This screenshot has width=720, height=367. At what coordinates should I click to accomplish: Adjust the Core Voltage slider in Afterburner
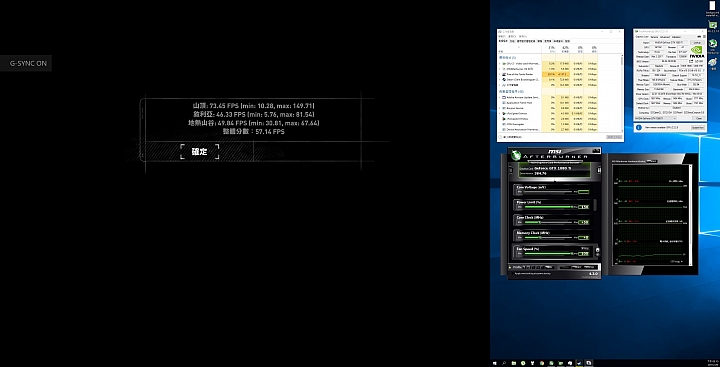tap(548, 192)
